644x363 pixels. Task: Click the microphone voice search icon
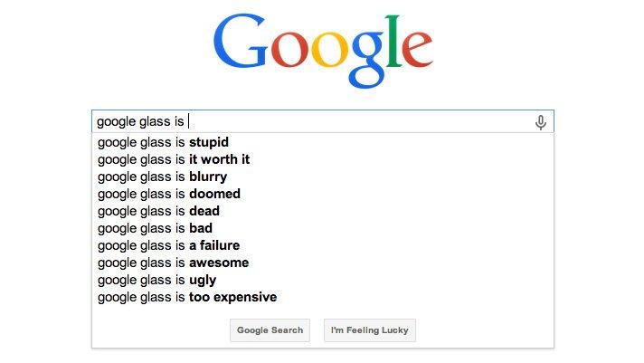click(541, 122)
